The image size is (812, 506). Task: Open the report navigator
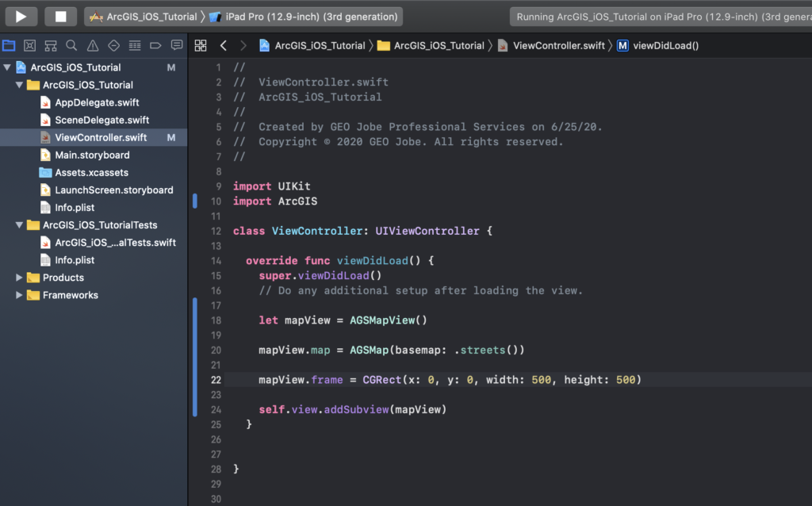pyautogui.click(x=176, y=45)
